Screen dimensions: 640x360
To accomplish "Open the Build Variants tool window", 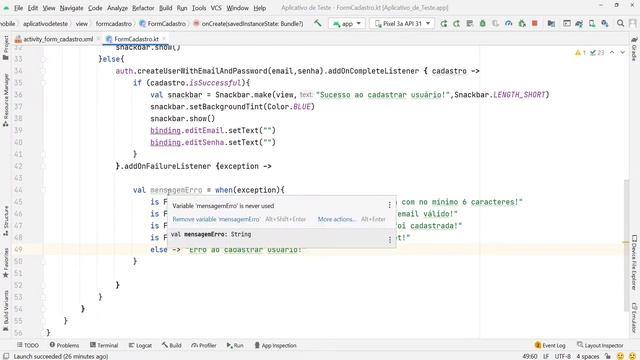I will pyautogui.click(x=6, y=310).
